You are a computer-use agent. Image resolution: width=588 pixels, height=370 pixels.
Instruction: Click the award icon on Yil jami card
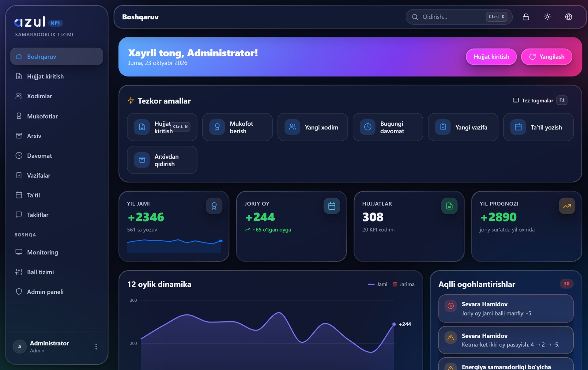click(214, 206)
